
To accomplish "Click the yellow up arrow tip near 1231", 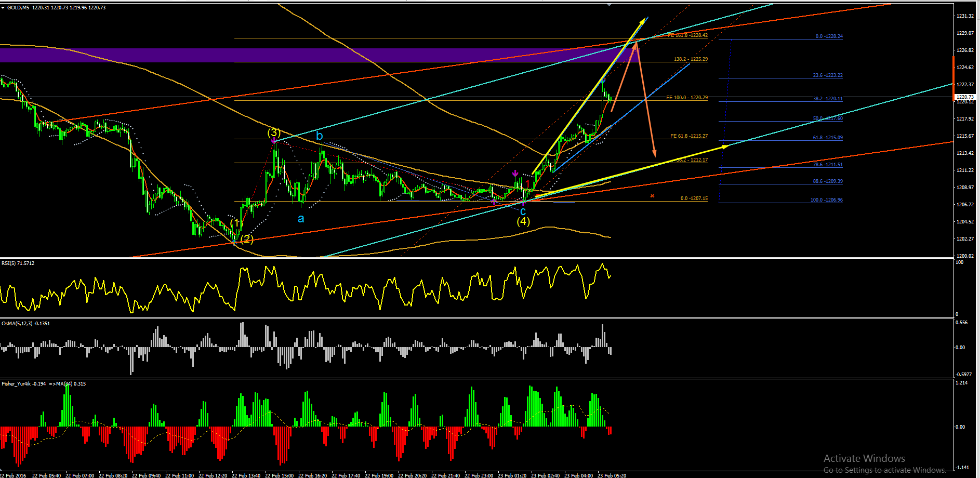I will 644,20.
